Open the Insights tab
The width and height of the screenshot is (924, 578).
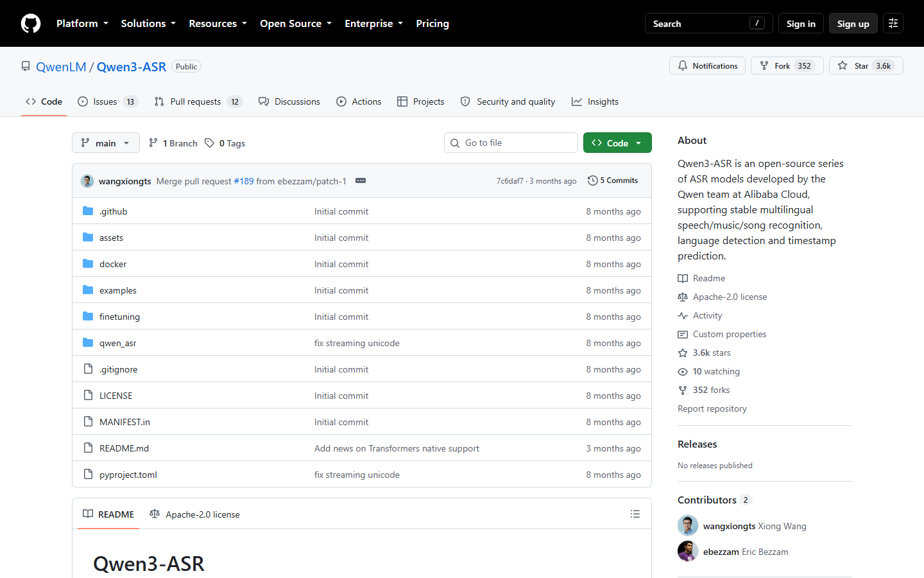click(x=595, y=101)
